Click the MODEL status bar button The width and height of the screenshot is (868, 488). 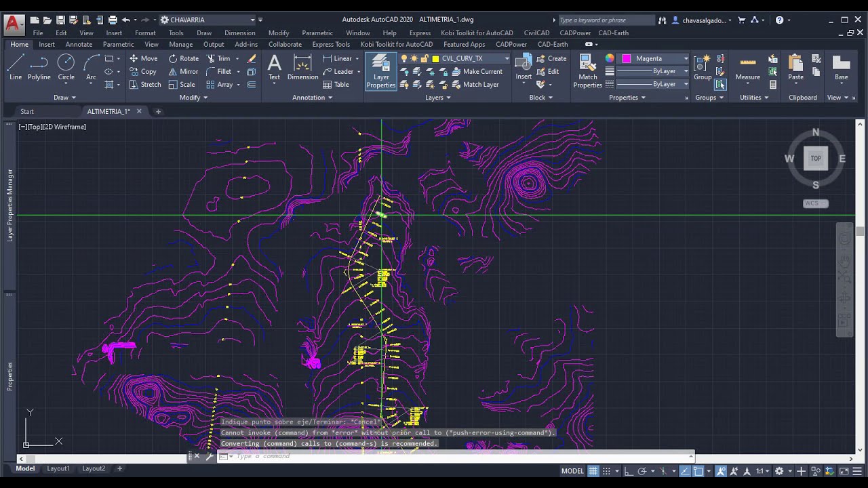coord(572,470)
